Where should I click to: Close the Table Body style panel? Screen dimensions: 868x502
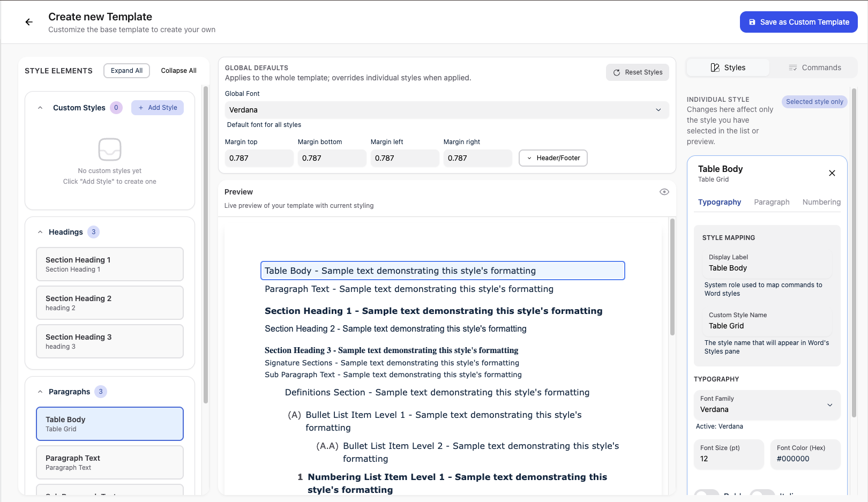pyautogui.click(x=832, y=173)
